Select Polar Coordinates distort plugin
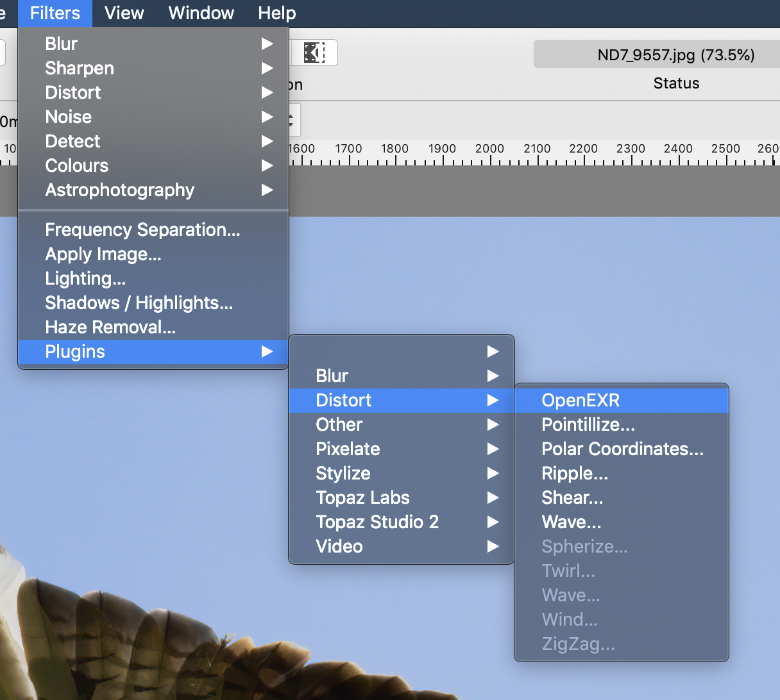 pyautogui.click(x=622, y=449)
